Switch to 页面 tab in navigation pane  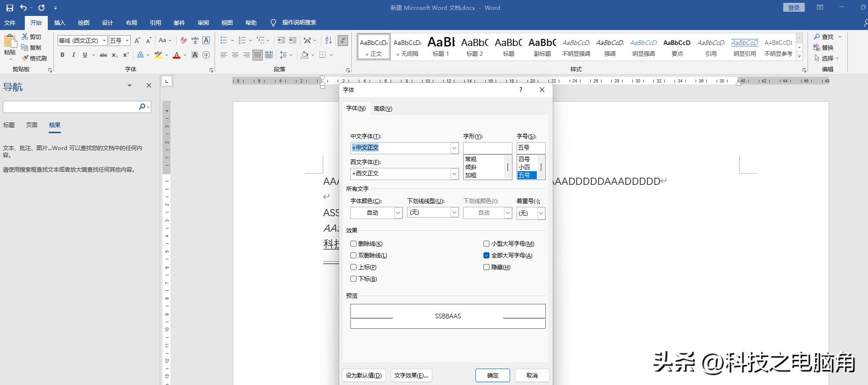coord(32,125)
